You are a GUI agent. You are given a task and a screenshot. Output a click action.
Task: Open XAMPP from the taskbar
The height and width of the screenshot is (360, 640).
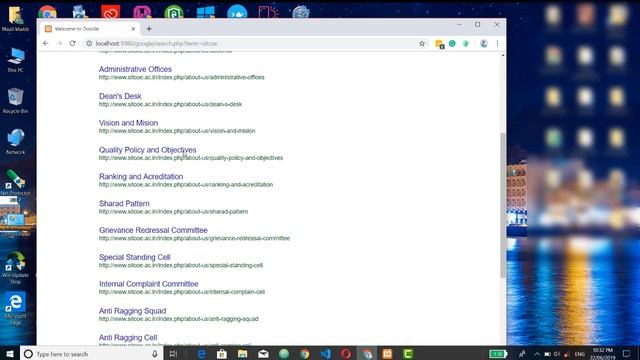point(387,354)
